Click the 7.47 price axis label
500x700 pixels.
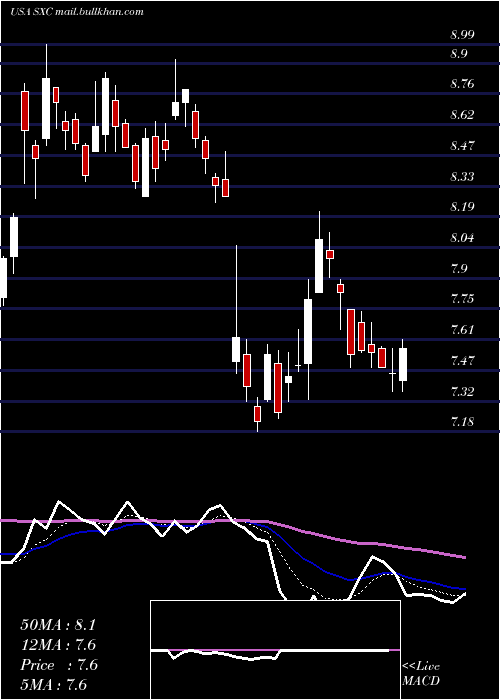[462, 361]
